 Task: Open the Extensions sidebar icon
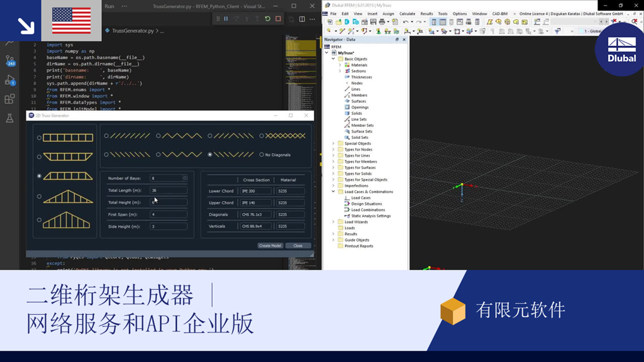coord(10,99)
